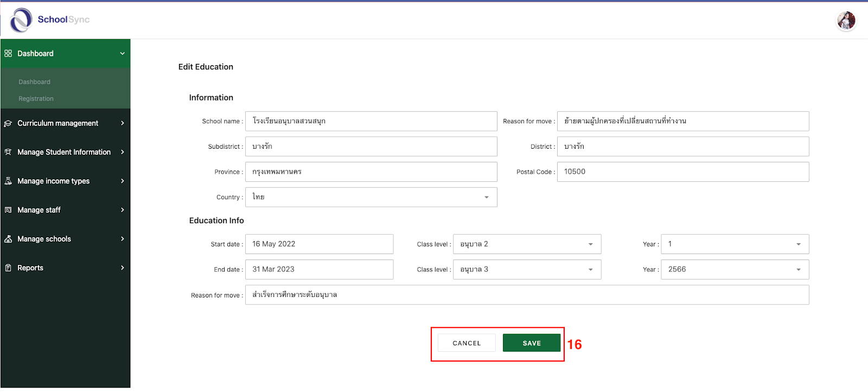Click the Dashboard grid icon in sidebar

click(8, 53)
